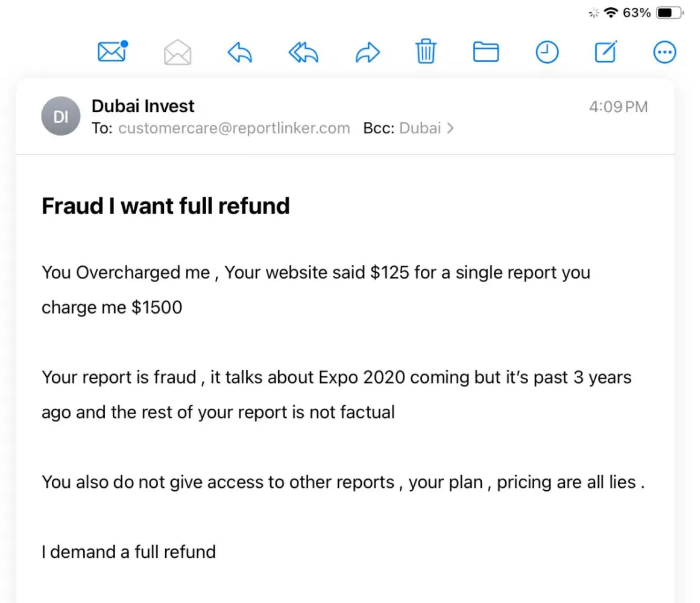Compose a new message
This screenshot has width=700, height=603.
tap(606, 52)
